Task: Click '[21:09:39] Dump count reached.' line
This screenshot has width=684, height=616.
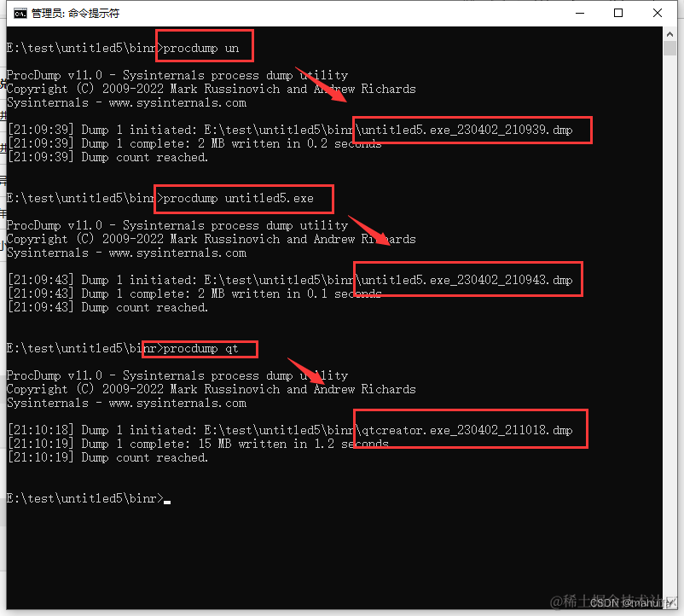Action: point(107,158)
